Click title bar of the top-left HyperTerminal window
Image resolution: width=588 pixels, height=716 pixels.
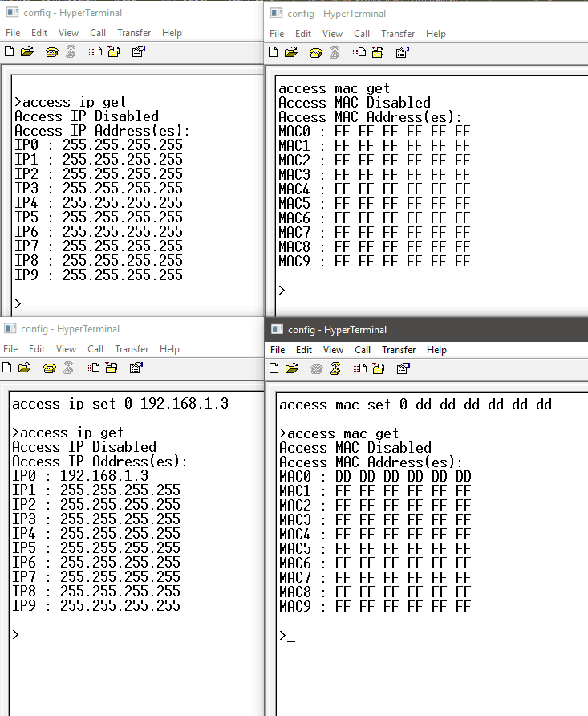[128, 12]
